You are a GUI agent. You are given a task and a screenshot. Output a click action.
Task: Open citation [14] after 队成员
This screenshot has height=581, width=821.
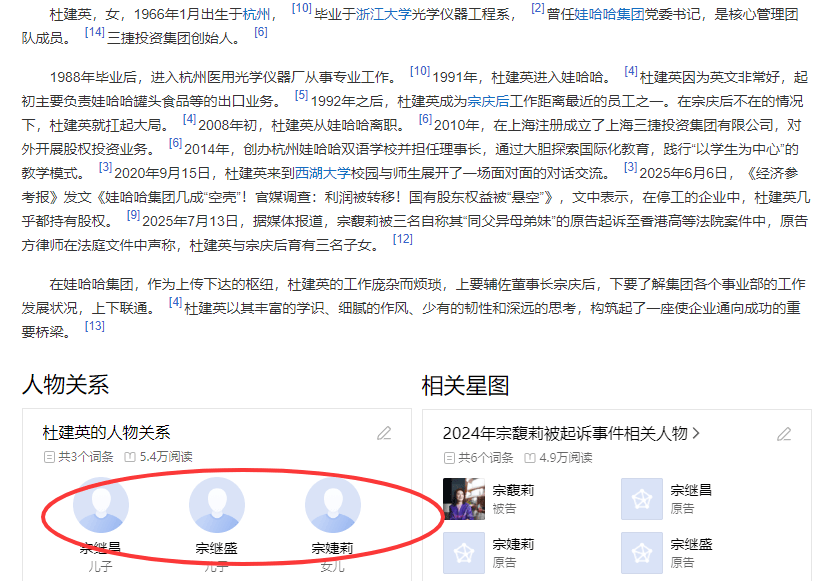pos(95,32)
